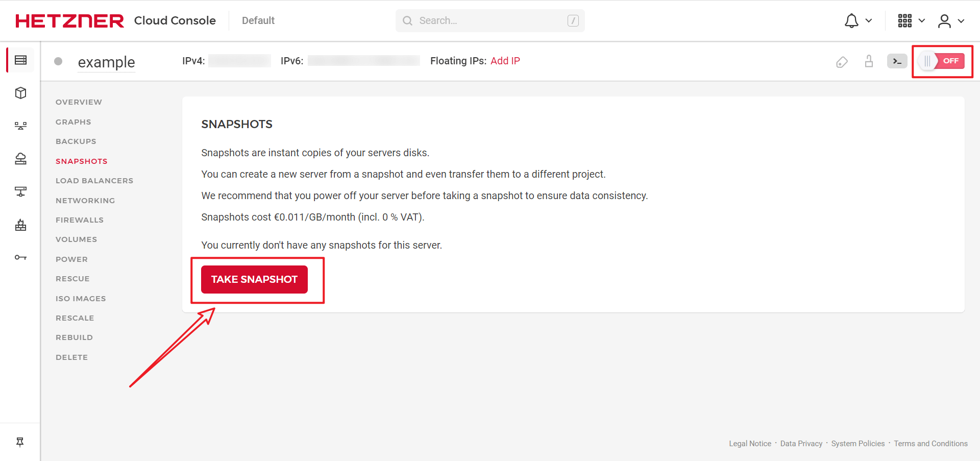The image size is (980, 461).
Task: Click the Volumes cube sidebar icon
Action: point(20,93)
